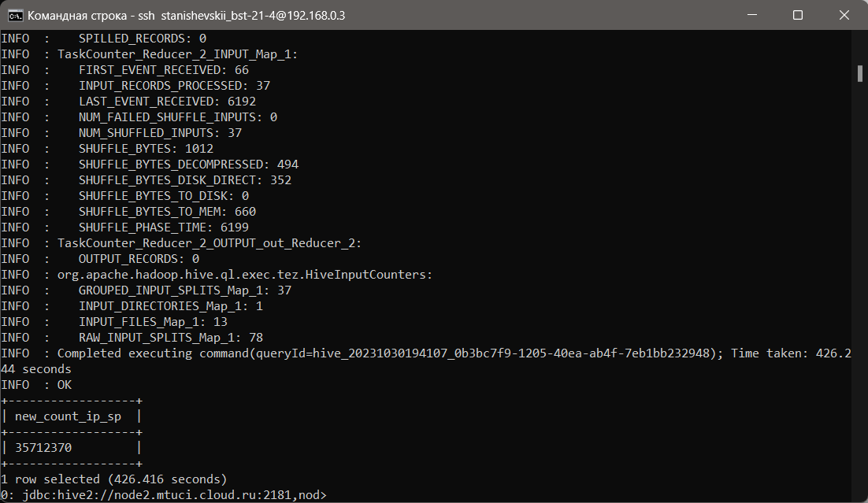The height and width of the screenshot is (503, 868).
Task: Click the new_count_ip_sp column header
Action: pos(68,416)
